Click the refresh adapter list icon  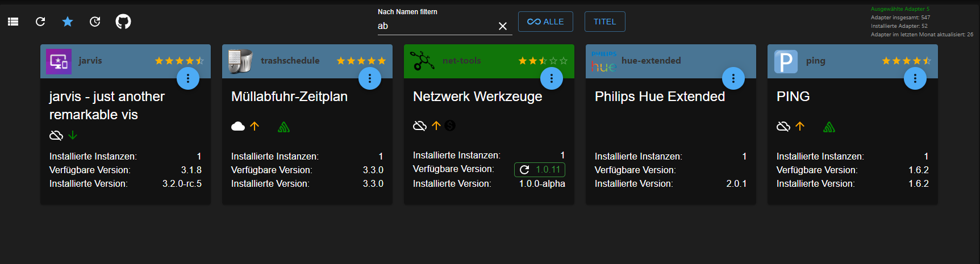point(40,22)
